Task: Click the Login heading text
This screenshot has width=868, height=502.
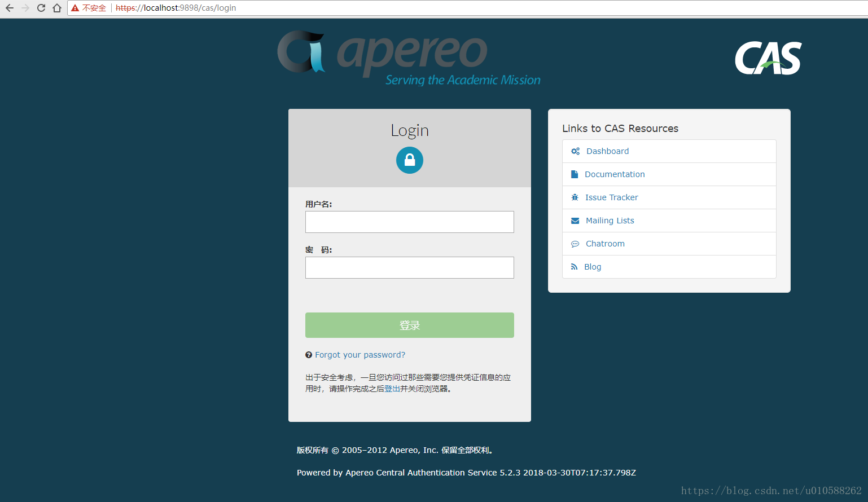Action: 410,130
